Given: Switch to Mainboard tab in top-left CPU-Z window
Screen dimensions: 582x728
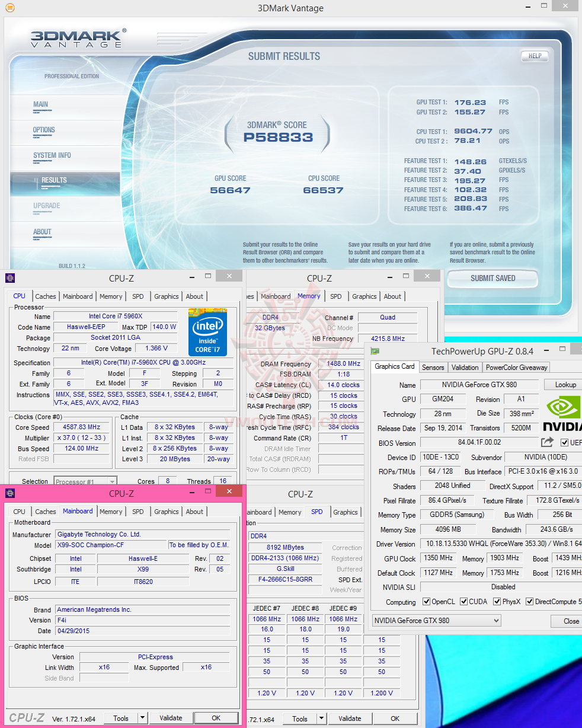Looking at the screenshot, I should point(78,296).
